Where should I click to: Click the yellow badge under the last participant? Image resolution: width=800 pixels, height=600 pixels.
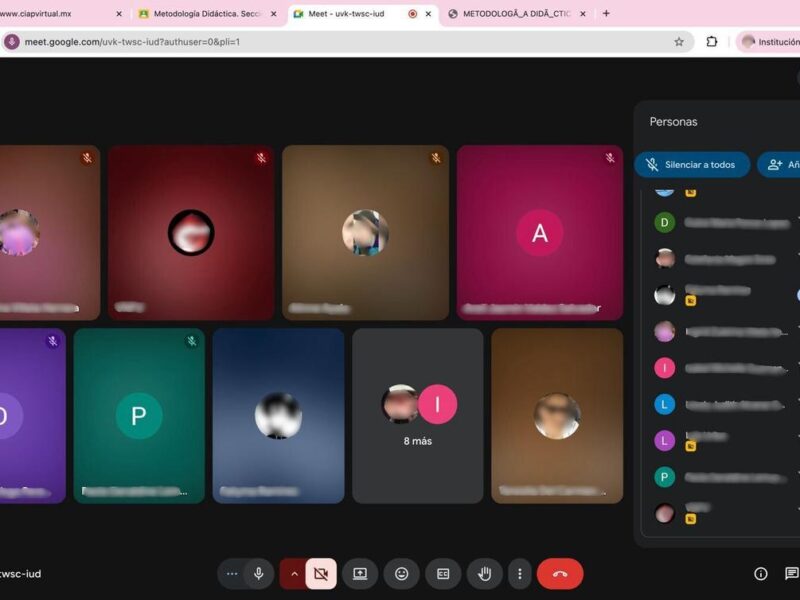click(690, 519)
